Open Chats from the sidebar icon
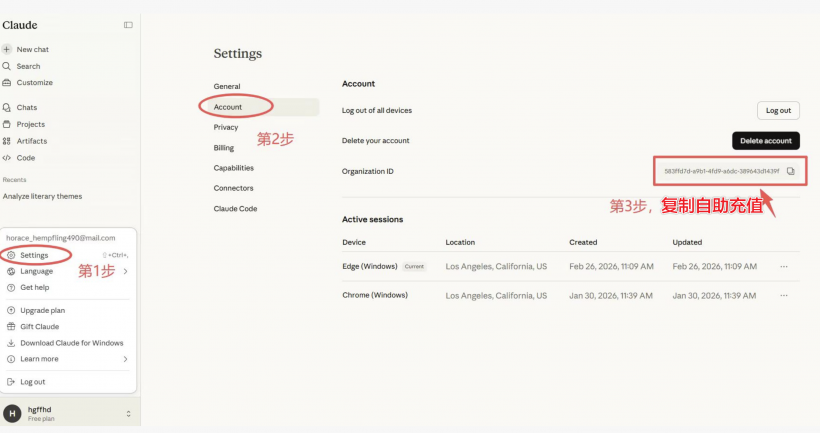 click(x=7, y=107)
